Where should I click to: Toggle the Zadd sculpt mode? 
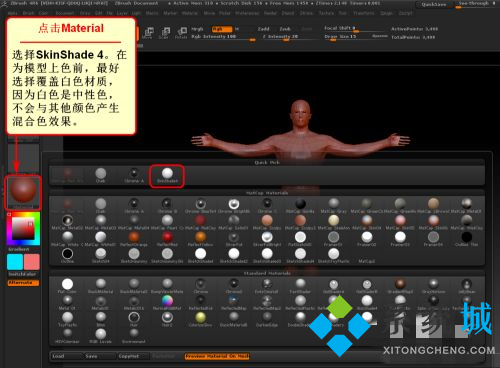tap(263, 29)
